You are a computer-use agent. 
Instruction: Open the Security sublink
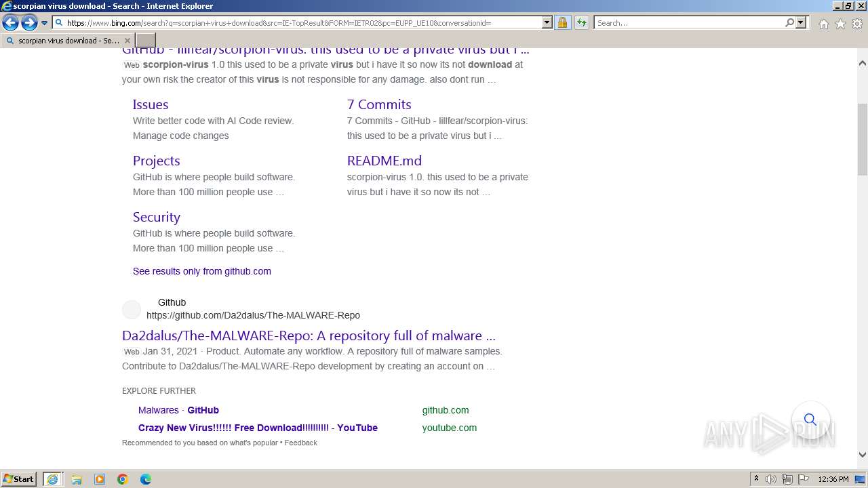pos(156,217)
